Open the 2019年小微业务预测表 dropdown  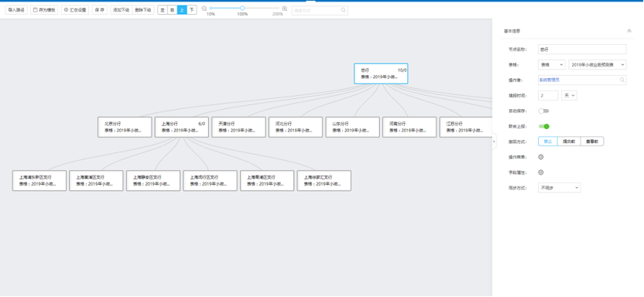point(598,64)
